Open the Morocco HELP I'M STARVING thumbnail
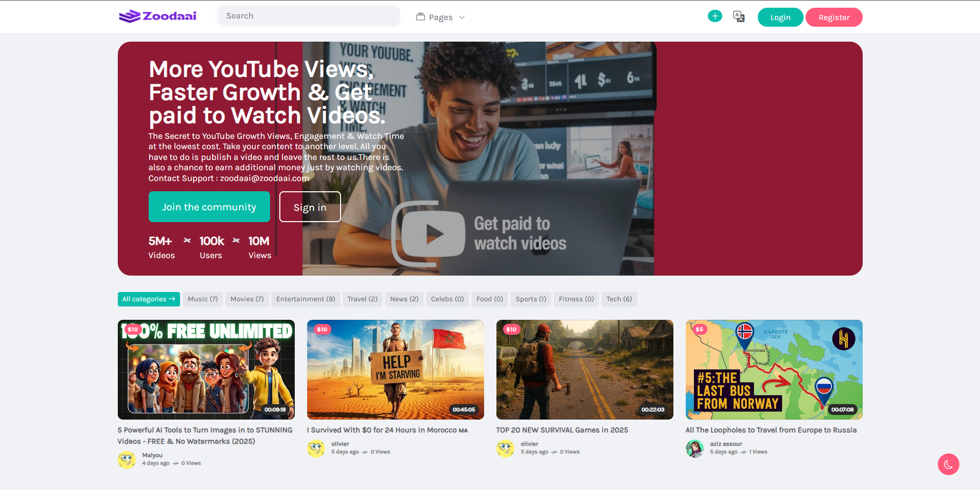The image size is (980, 490). pyautogui.click(x=396, y=370)
